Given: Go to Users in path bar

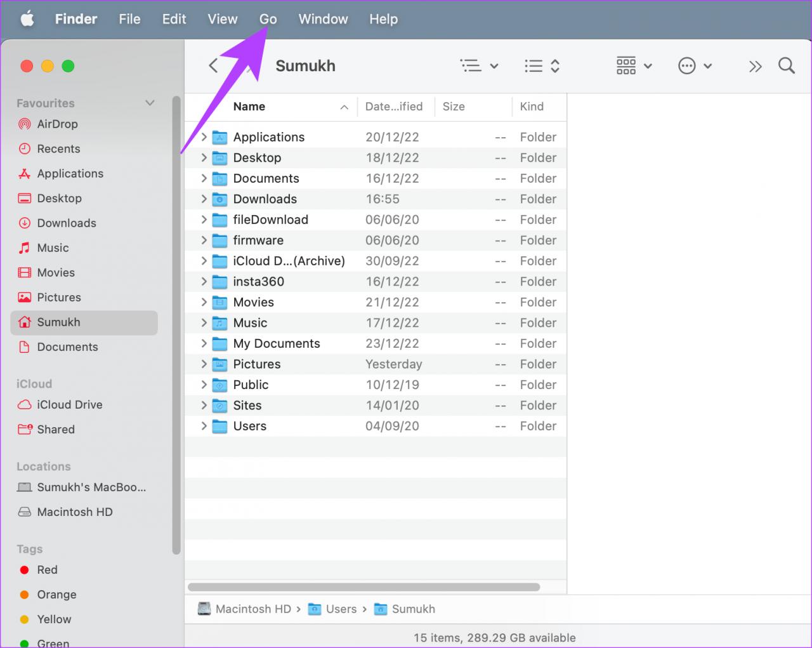Looking at the screenshot, I should [x=332, y=609].
